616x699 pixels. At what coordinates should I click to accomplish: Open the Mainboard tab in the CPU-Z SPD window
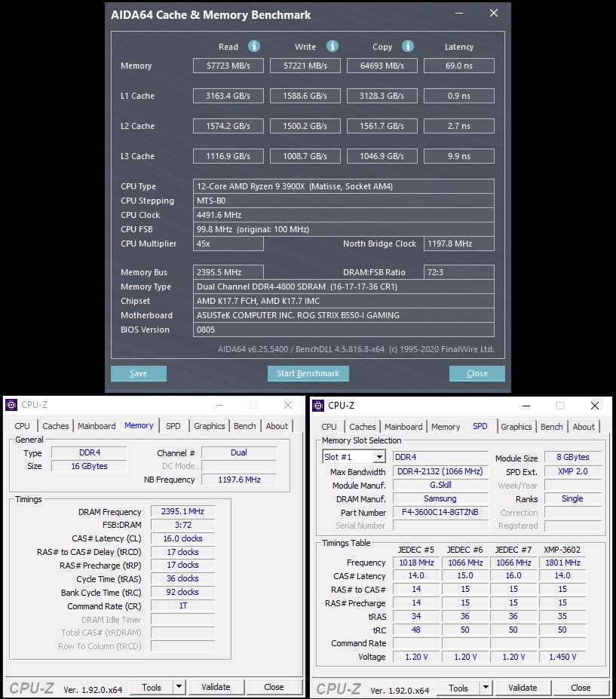pyautogui.click(x=403, y=427)
